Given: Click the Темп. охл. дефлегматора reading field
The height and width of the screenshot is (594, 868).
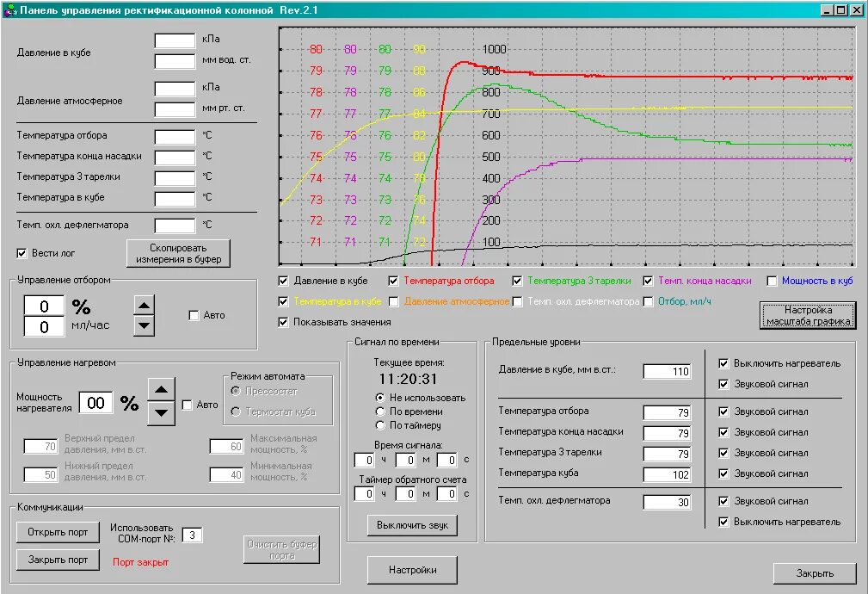Looking at the screenshot, I should coord(175,226).
